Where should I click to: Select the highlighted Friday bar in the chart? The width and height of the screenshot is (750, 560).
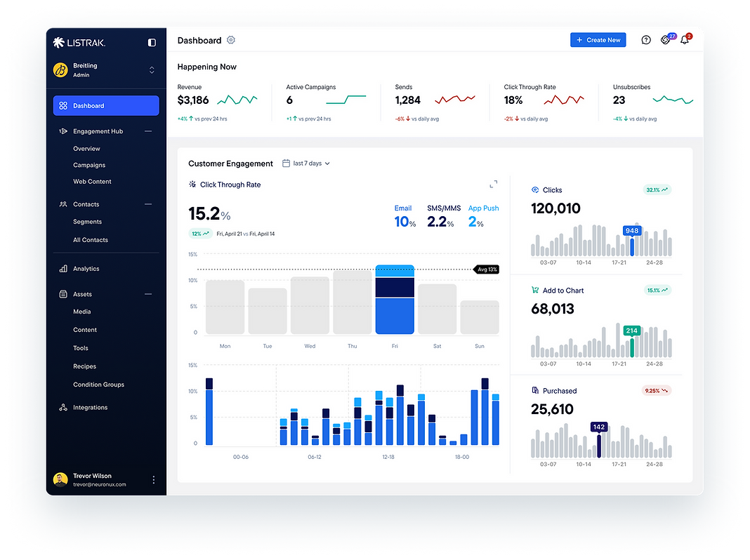[x=395, y=298]
